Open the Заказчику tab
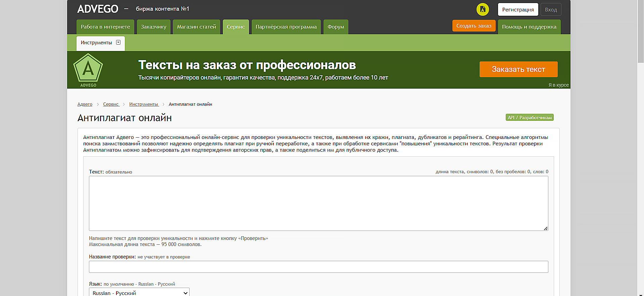644x296 pixels. pyautogui.click(x=154, y=27)
